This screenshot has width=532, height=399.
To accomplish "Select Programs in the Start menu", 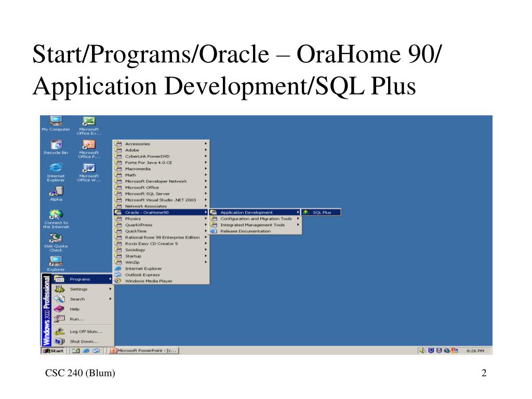I will tap(83, 279).
